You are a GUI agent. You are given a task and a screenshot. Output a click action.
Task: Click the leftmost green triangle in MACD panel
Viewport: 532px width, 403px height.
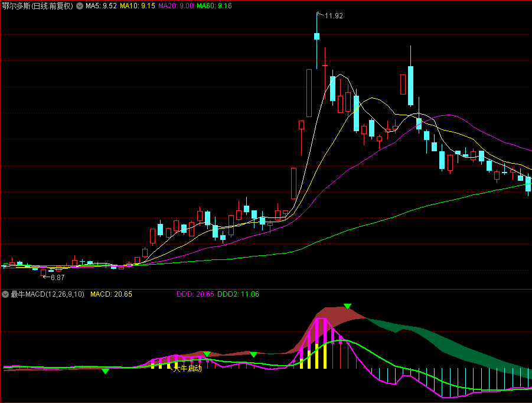tap(105, 371)
